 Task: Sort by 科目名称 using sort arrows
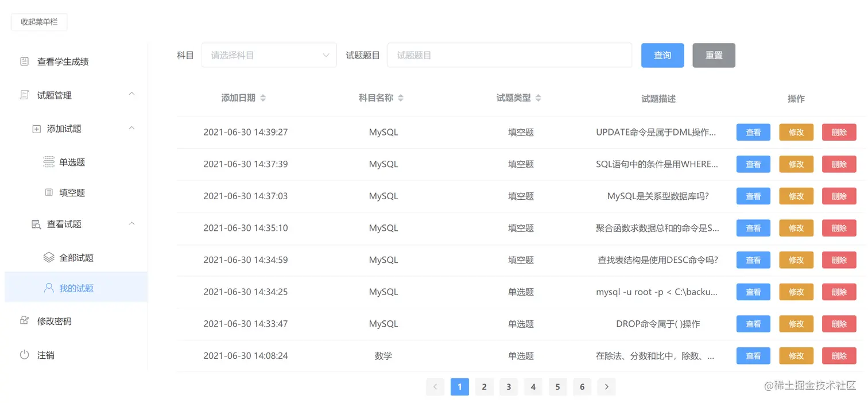401,98
